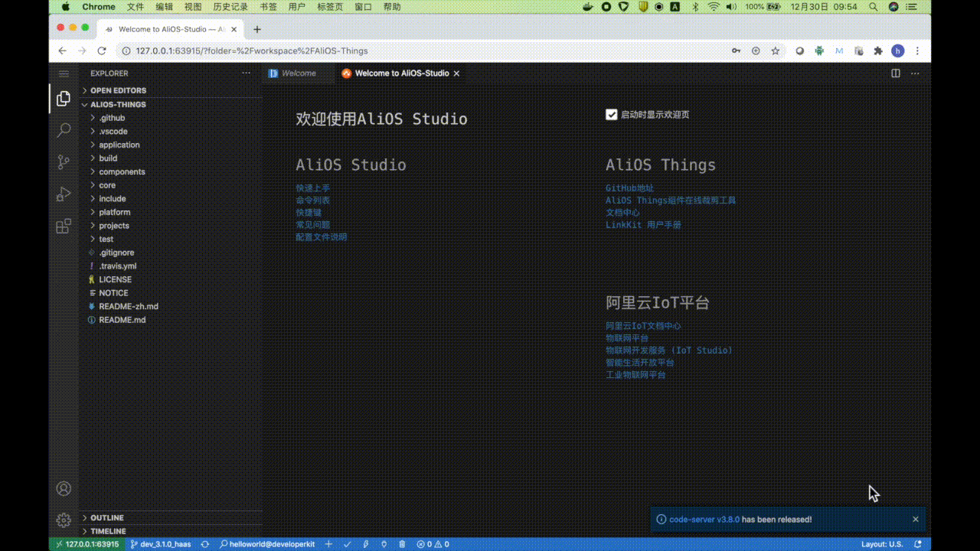The height and width of the screenshot is (551, 980).
Task: Open the 命令列表 link
Action: pos(313,200)
